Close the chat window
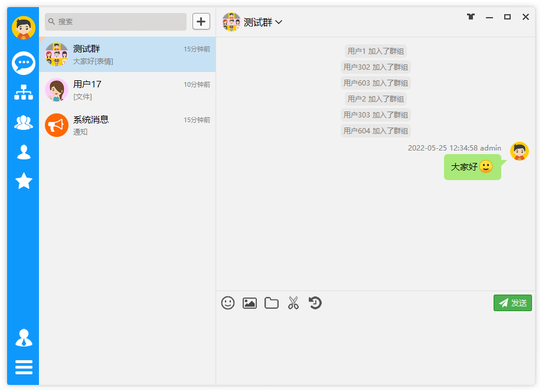 [525, 17]
